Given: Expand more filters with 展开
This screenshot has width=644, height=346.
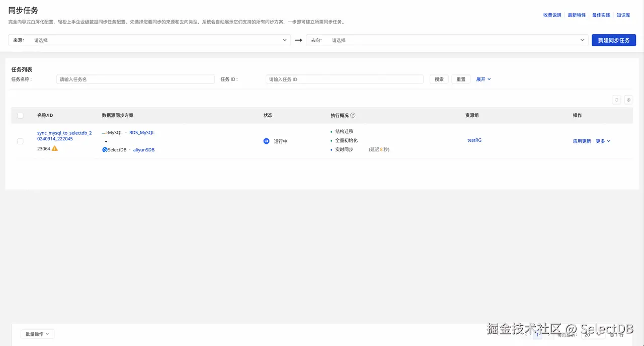Looking at the screenshot, I should click(484, 79).
